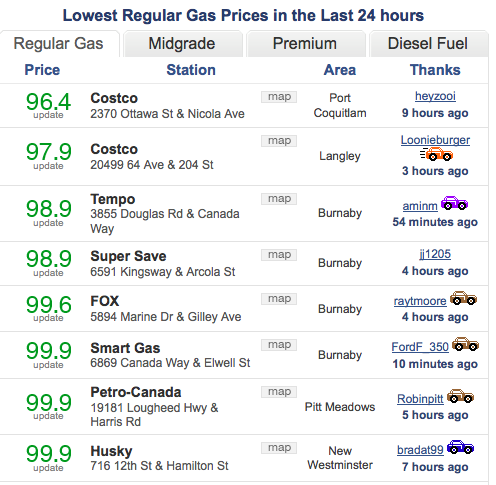Open heyzooi's user profile link

point(435,96)
